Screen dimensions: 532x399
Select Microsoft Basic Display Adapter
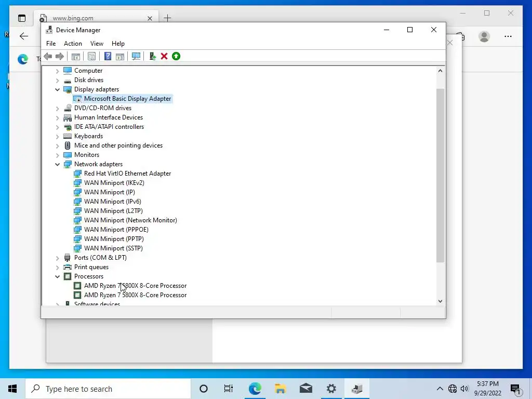pyautogui.click(x=128, y=99)
